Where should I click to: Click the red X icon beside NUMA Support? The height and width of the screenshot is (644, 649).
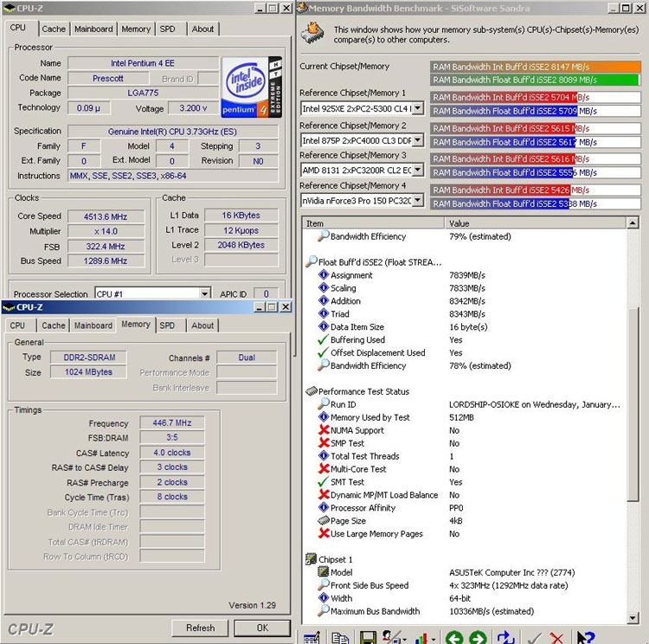coord(324,430)
